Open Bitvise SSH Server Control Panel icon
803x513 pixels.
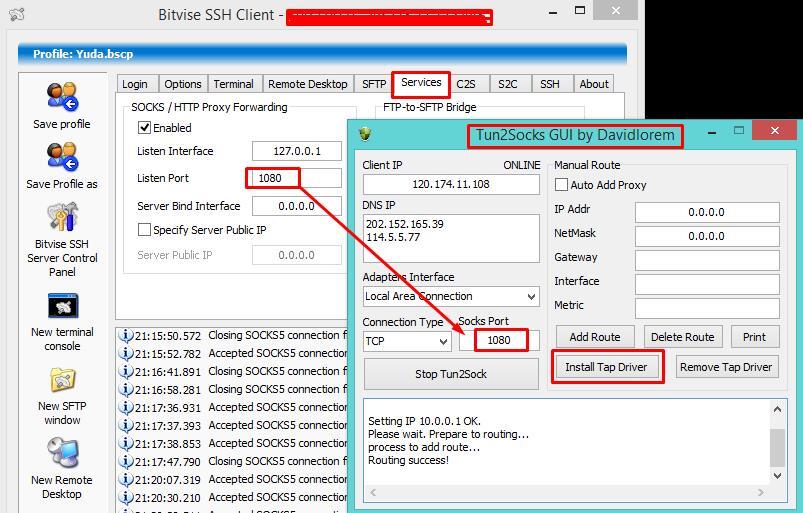(62, 217)
